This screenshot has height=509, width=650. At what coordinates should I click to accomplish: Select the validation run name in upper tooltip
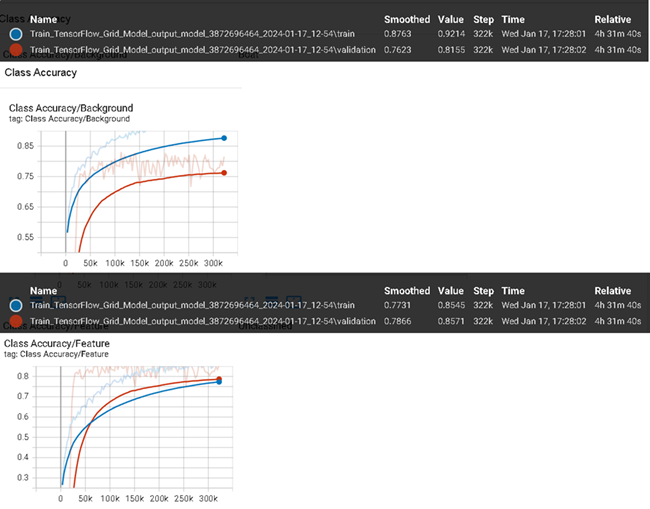pos(203,49)
